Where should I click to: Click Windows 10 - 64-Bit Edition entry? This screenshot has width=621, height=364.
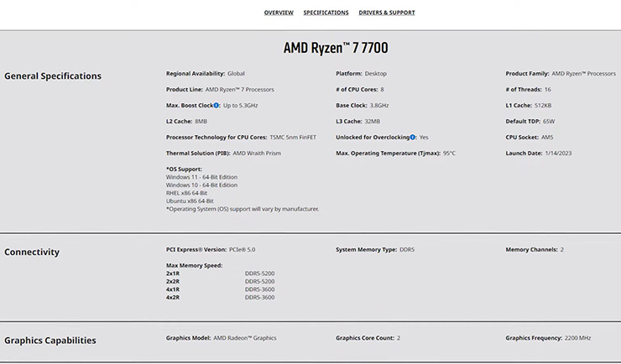201,185
